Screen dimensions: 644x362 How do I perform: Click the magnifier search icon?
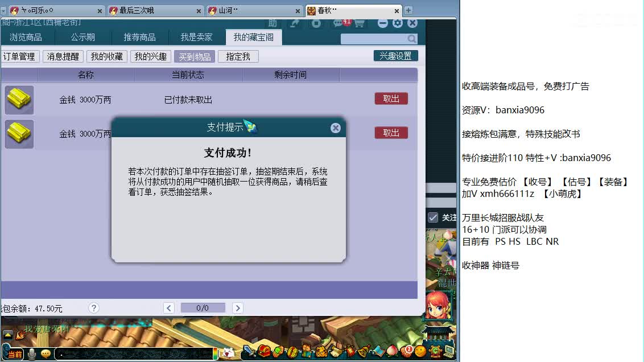click(411, 39)
